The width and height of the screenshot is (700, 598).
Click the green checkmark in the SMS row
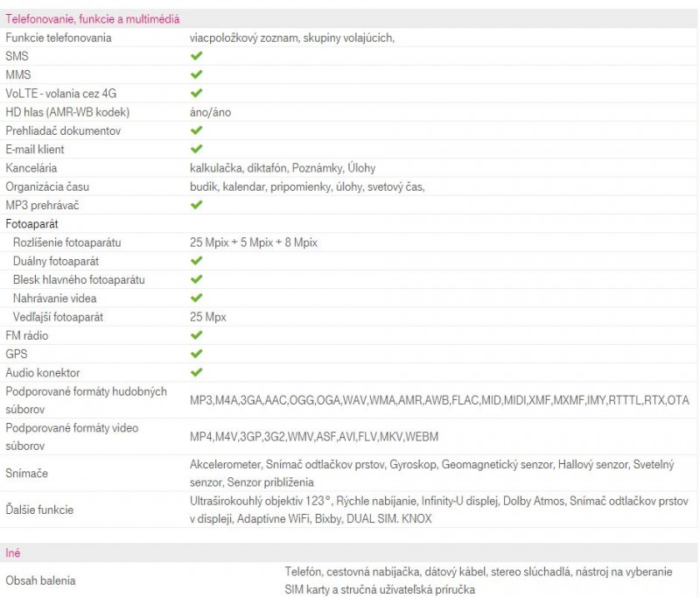[196, 56]
